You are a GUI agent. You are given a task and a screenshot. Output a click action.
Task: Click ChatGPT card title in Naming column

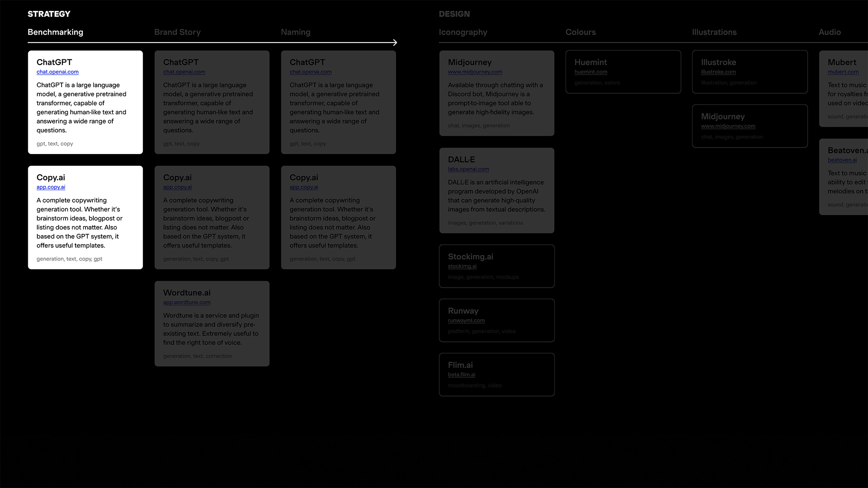pyautogui.click(x=307, y=62)
